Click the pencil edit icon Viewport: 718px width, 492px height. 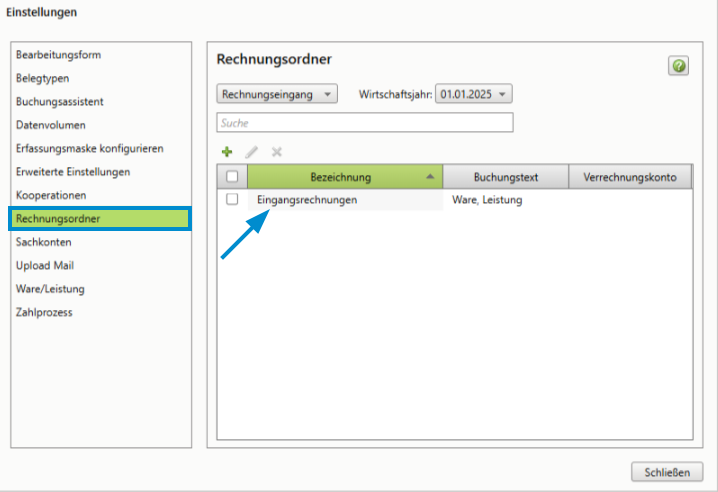click(252, 152)
